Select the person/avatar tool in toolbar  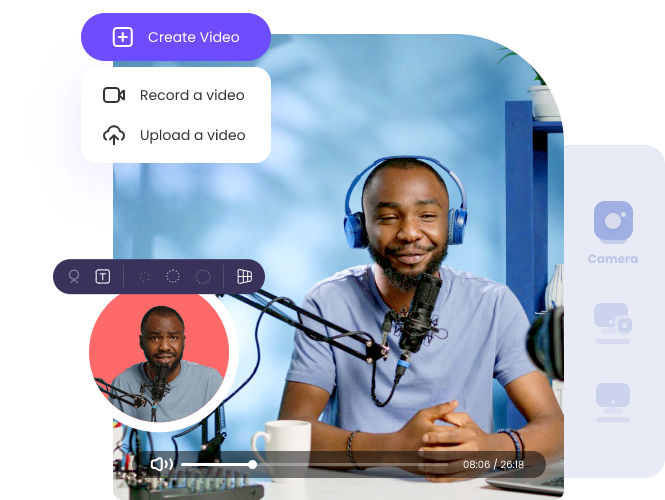pos(74,277)
